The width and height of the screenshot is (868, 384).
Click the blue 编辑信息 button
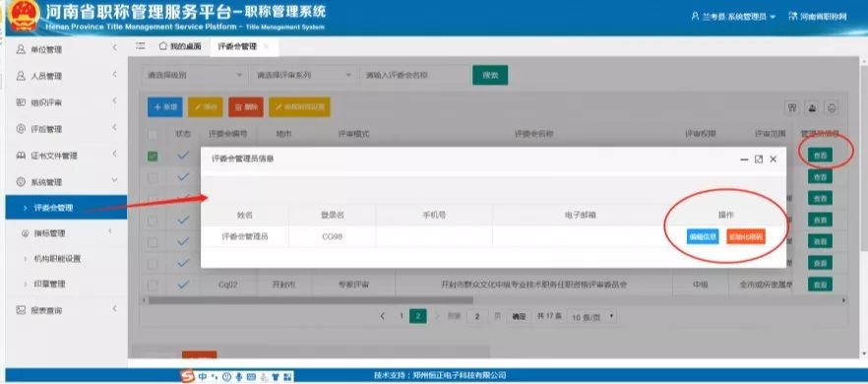[703, 236]
